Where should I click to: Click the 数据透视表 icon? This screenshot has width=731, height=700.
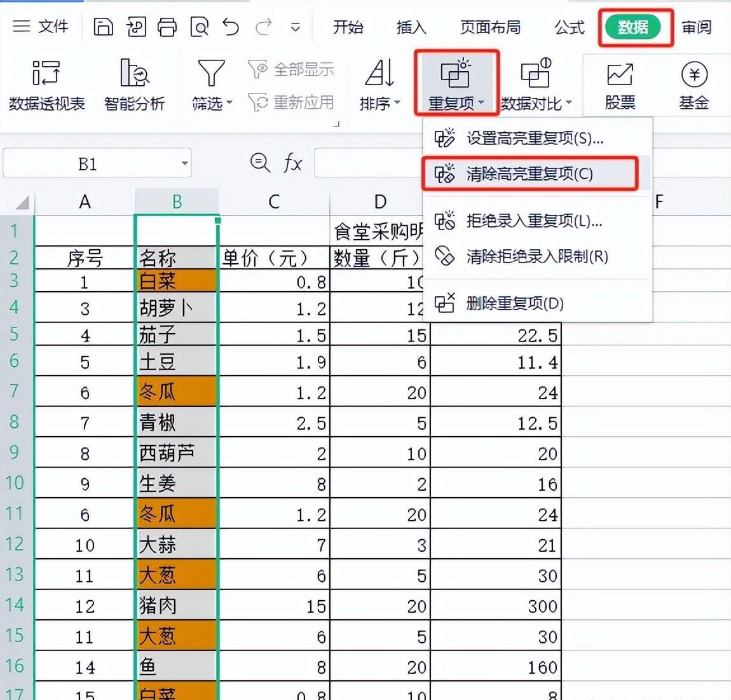(46, 73)
